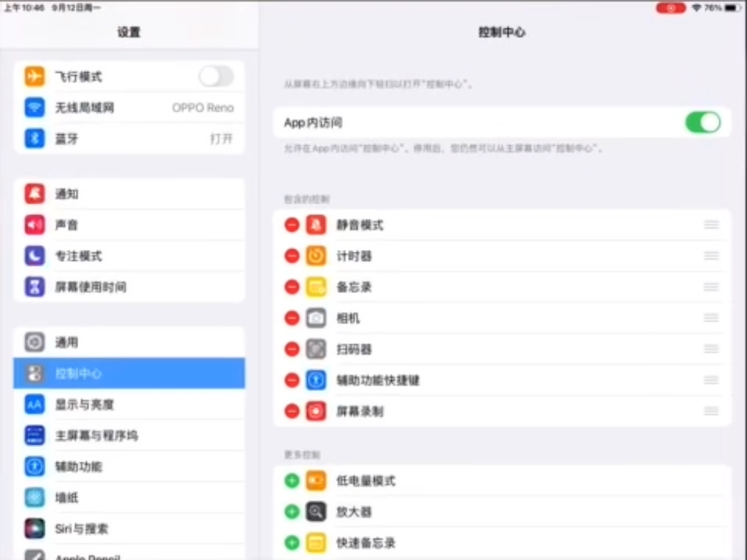Click the Magnifier icon next to 放大器
Screen dimensions: 747x560
[x=315, y=511]
